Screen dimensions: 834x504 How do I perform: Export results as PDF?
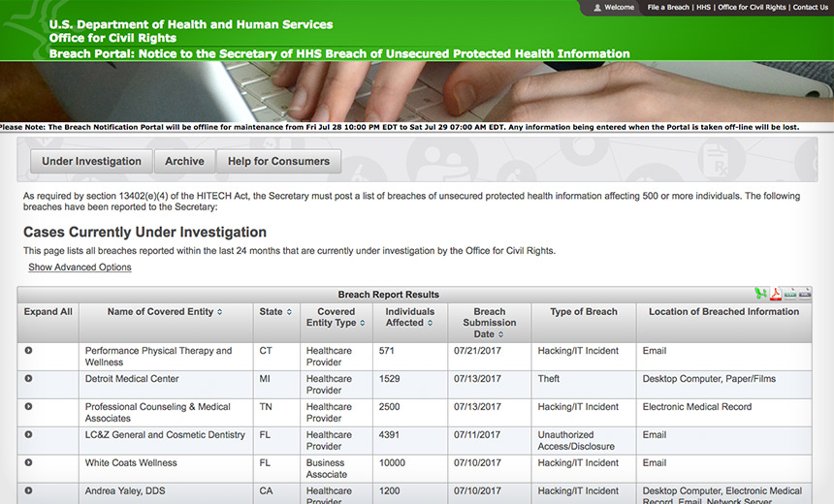tap(776, 294)
